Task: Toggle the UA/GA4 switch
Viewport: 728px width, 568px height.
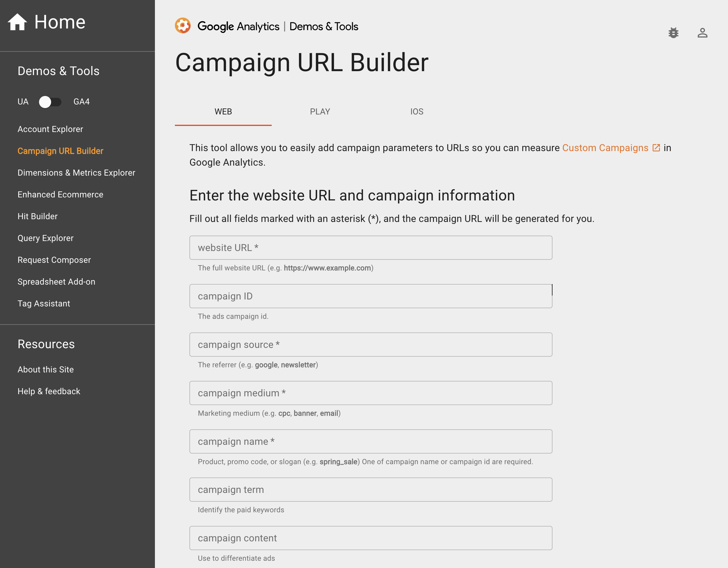Action: coord(50,102)
